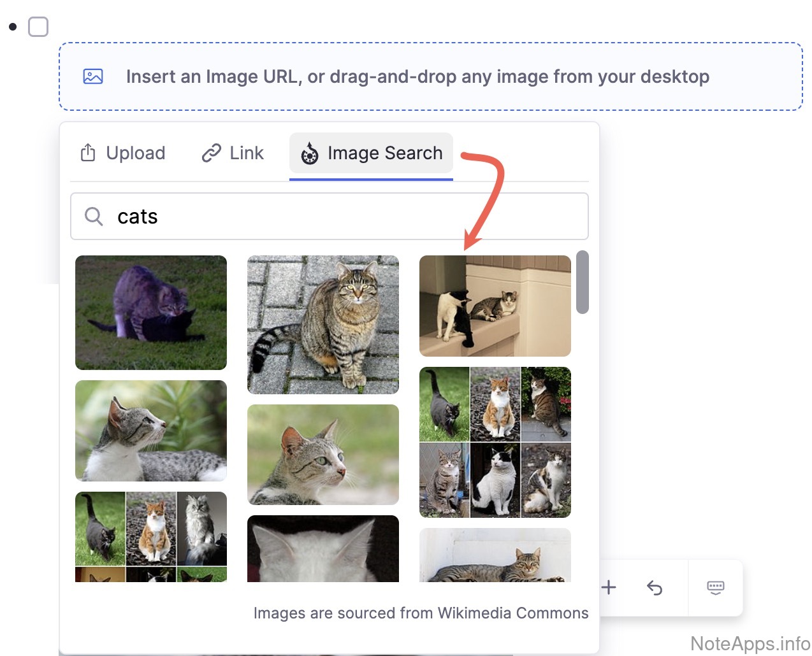Viewport: 812px width, 656px height.
Task: Select the cat profile with green plants
Action: [151, 431]
